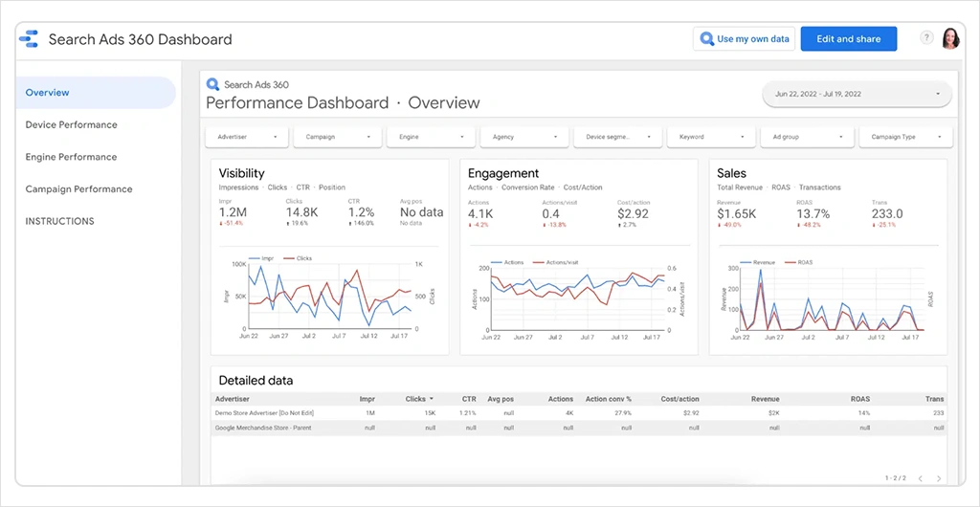Click the help question mark icon
This screenshot has height=507, width=980.
[926, 38]
